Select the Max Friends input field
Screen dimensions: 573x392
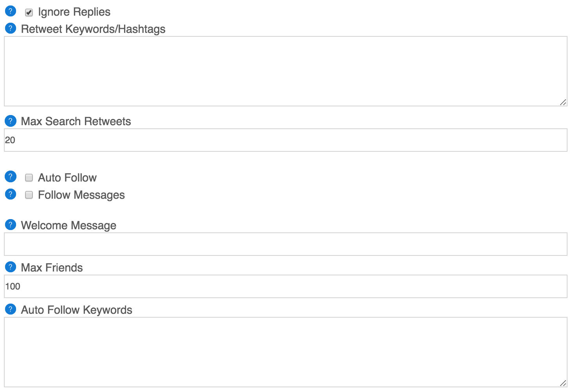point(286,286)
